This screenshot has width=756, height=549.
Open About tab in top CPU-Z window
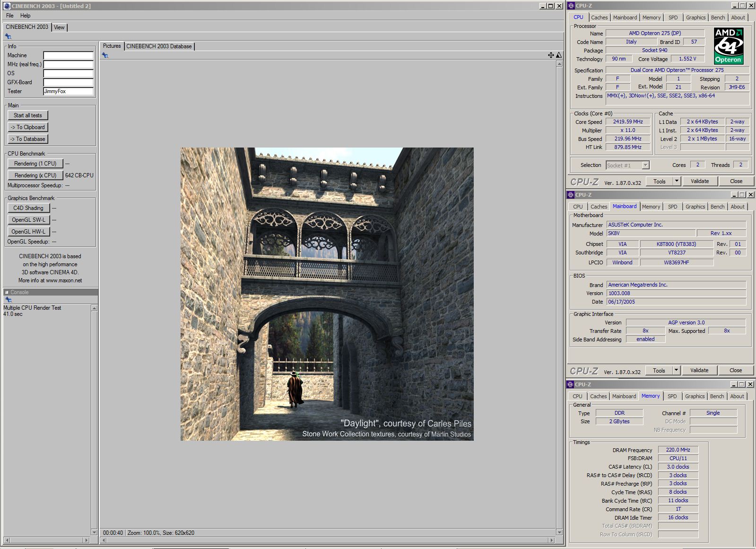pos(738,17)
